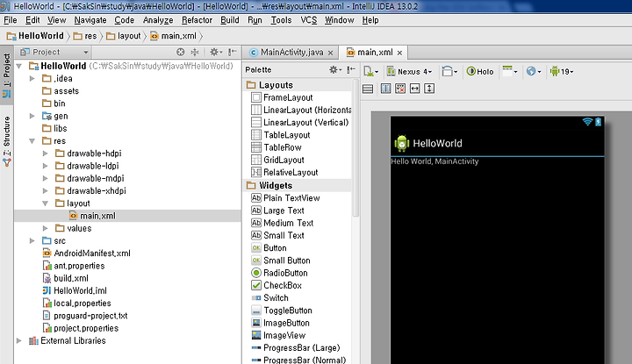Toggle fill height icon
This screenshot has width=632, height=364.
(x=429, y=89)
